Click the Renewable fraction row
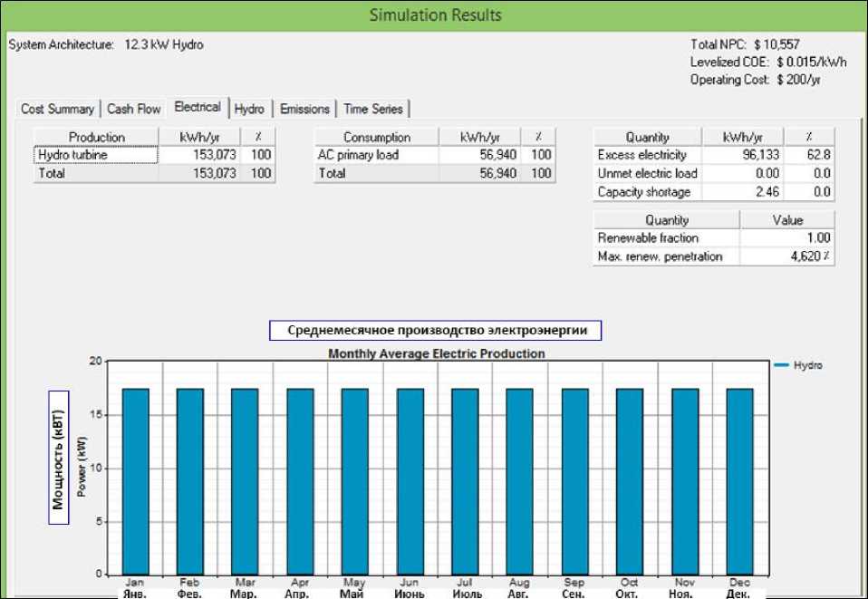This screenshot has height=599, width=868. coord(648,237)
